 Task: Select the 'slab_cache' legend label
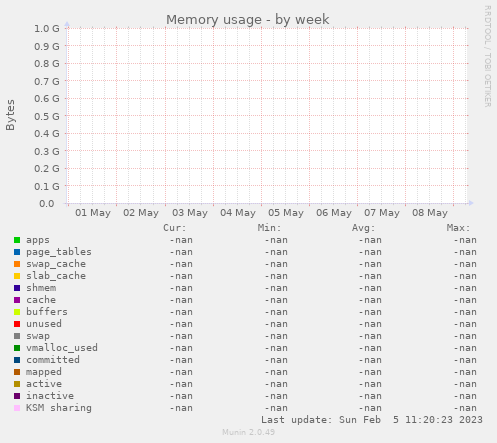(56, 276)
